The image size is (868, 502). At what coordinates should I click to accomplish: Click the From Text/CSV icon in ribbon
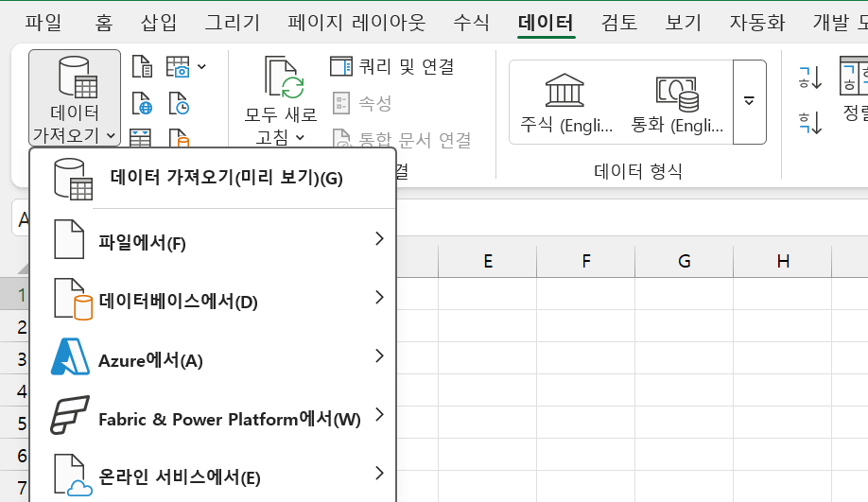pos(142,67)
